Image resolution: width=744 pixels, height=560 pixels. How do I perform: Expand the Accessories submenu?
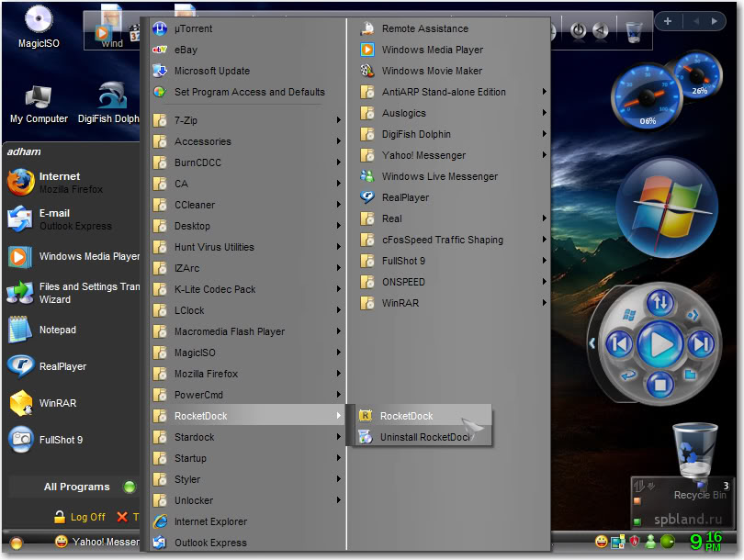coord(202,141)
